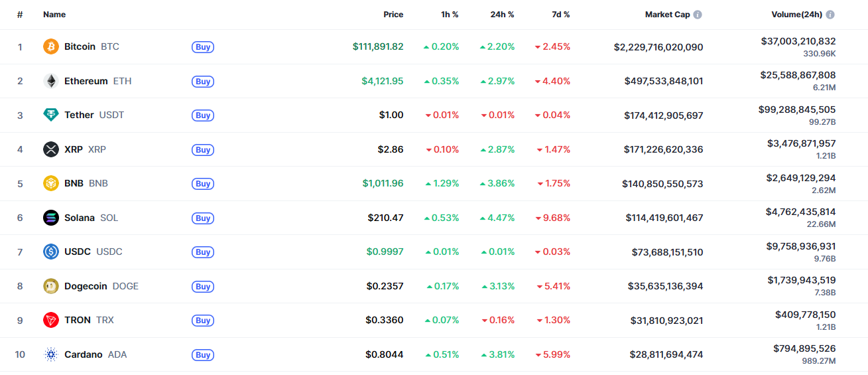
Task: Open the Volume(24h) info icon
Action: click(830, 15)
